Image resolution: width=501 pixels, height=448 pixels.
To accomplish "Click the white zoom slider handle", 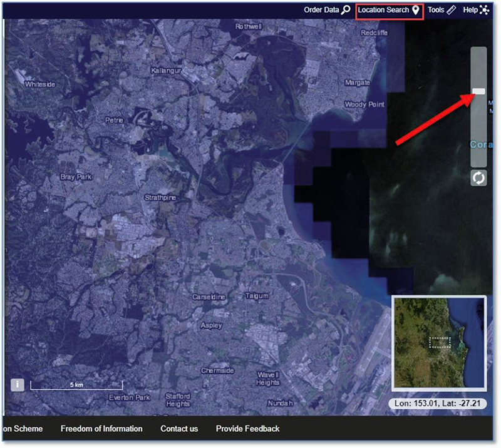I will coord(478,91).
